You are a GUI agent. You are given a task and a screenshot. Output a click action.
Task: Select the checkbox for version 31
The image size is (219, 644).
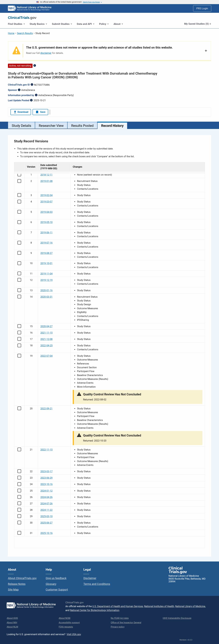click(19, 533)
